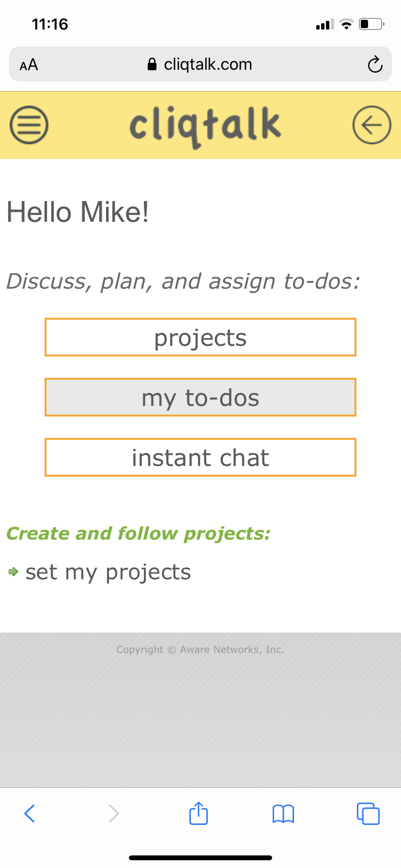The image size is (401, 868).
Task: Click the green arrow bullet
Action: click(14, 572)
